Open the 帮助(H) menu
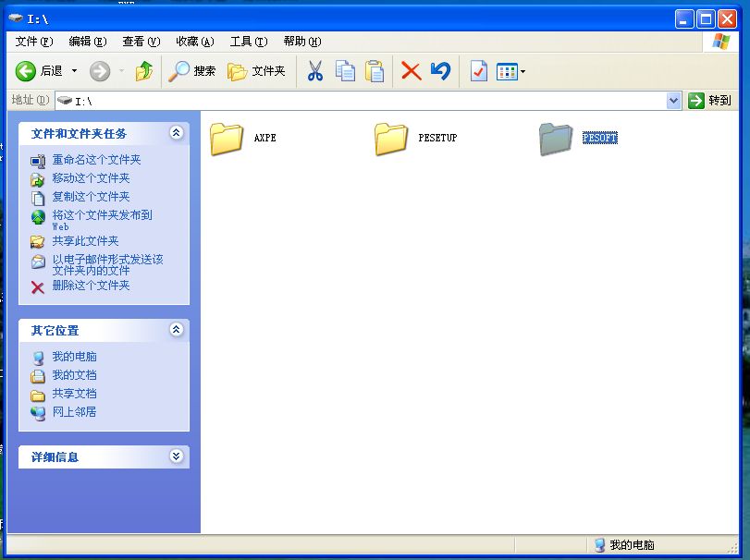Image resolution: width=750 pixels, height=560 pixels. tap(302, 42)
